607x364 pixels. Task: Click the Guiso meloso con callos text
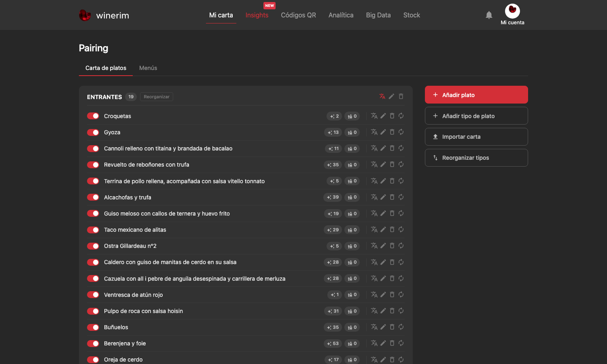[167, 214]
